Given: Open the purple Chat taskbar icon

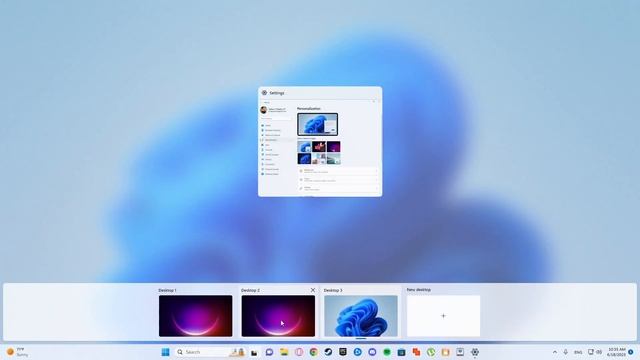Looking at the screenshot, I should 269,352.
